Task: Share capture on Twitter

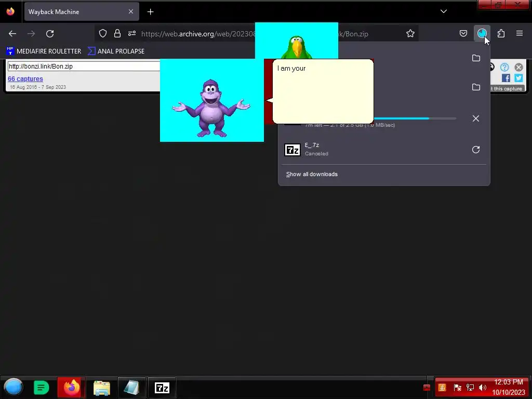Action: tap(518, 78)
